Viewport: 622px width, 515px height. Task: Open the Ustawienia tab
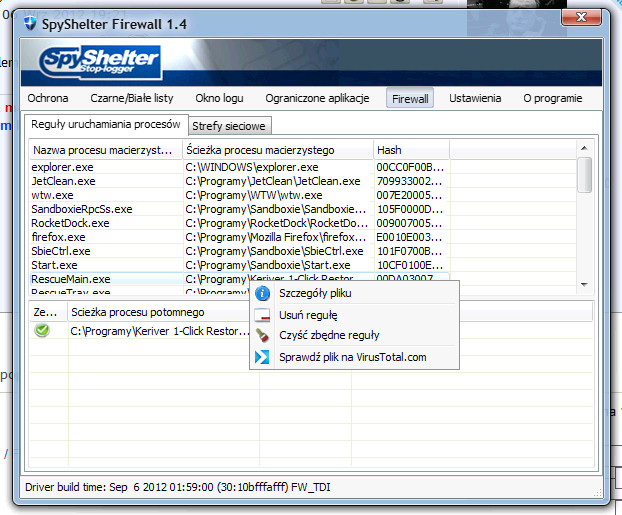tap(475, 98)
